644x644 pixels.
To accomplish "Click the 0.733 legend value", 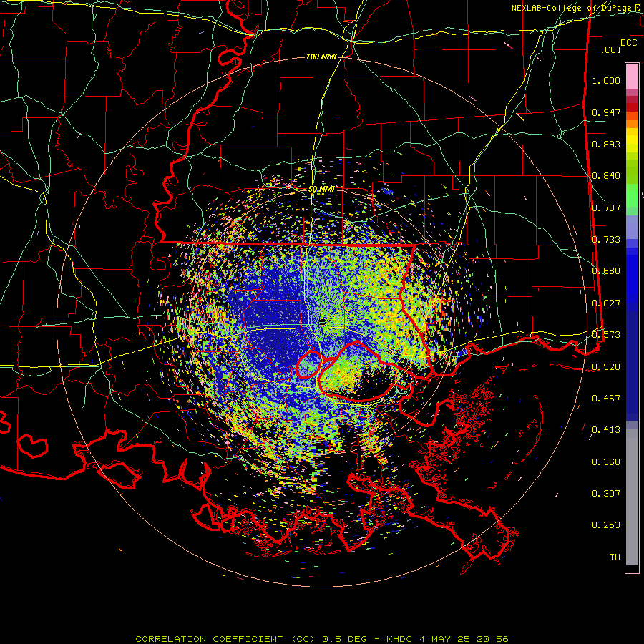I will (606, 240).
